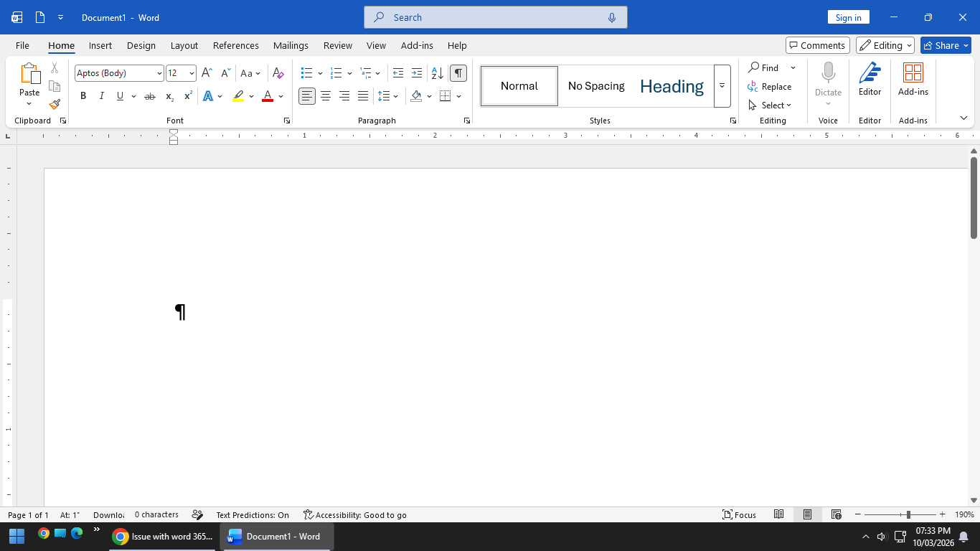Screen dimensions: 980x551
Task: Open the font name dropdown
Action: point(159,73)
